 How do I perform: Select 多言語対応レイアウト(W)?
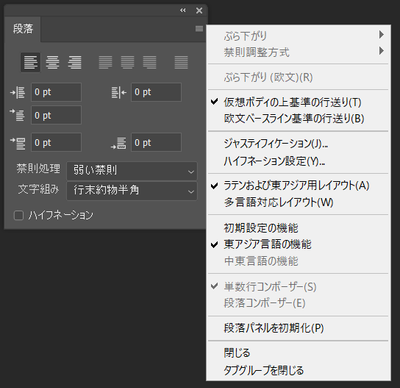click(298, 202)
